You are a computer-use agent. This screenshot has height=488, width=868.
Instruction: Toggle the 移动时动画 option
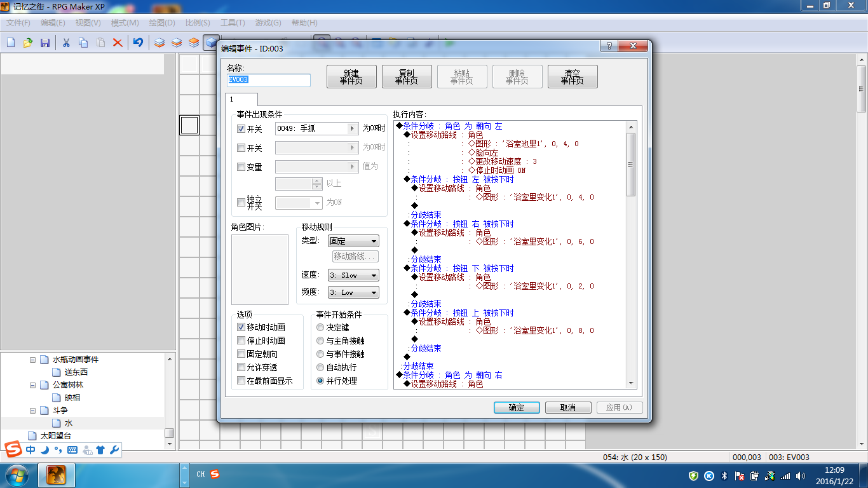pyautogui.click(x=241, y=327)
